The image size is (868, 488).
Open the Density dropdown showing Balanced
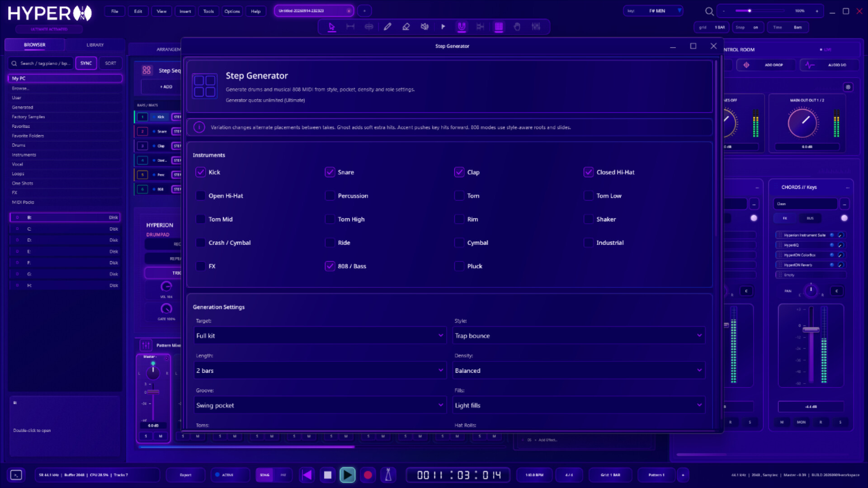[x=579, y=371]
